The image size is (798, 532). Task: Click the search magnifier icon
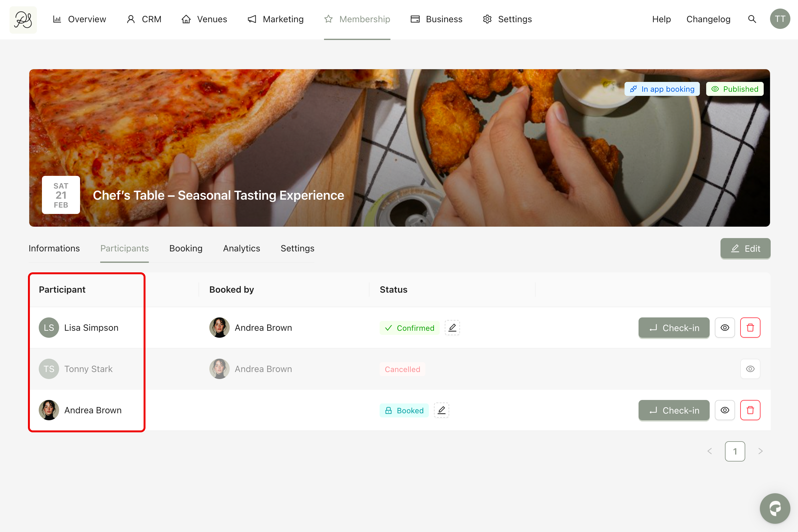(752, 19)
